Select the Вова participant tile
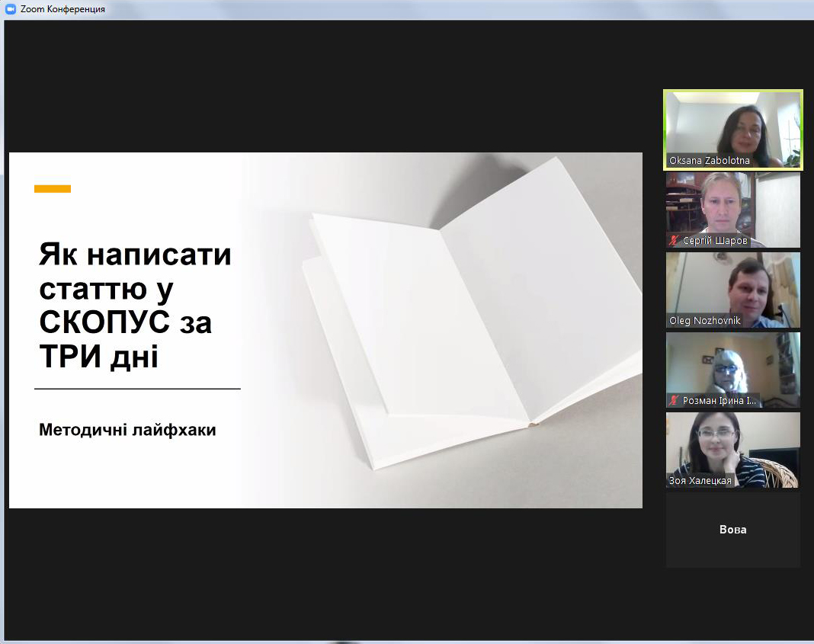The width and height of the screenshot is (814, 644). pyautogui.click(x=733, y=530)
